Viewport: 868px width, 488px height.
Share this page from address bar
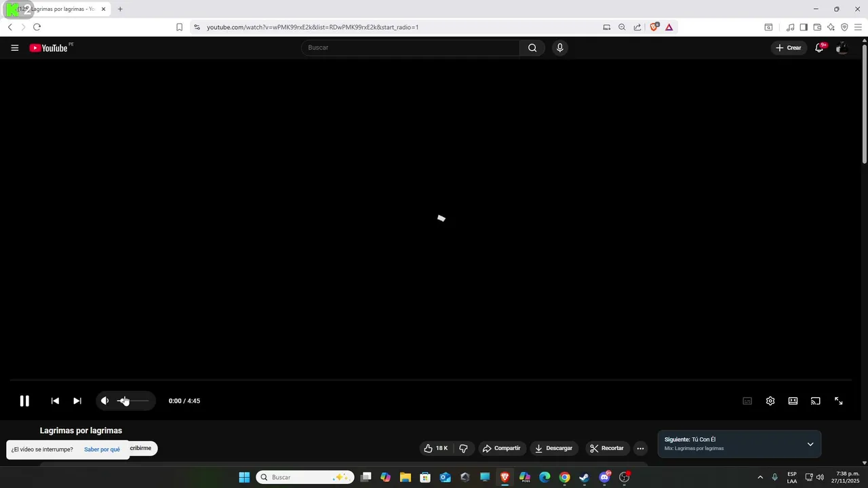(x=637, y=27)
